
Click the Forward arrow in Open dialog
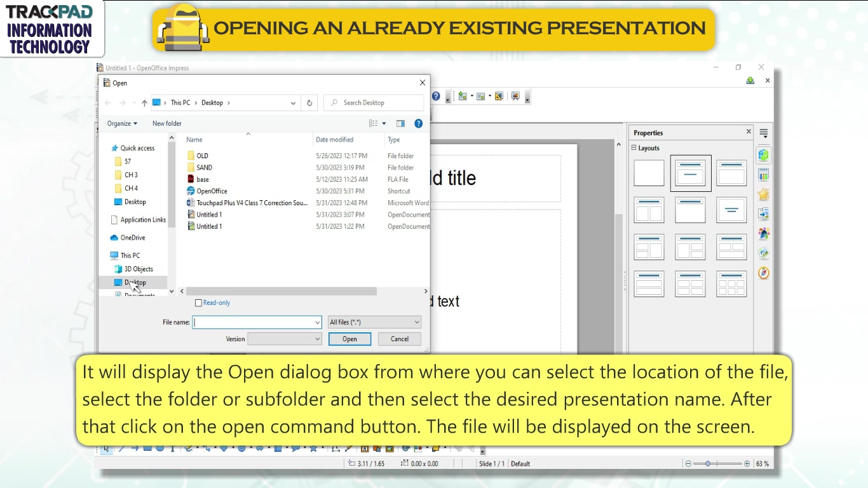click(x=123, y=103)
